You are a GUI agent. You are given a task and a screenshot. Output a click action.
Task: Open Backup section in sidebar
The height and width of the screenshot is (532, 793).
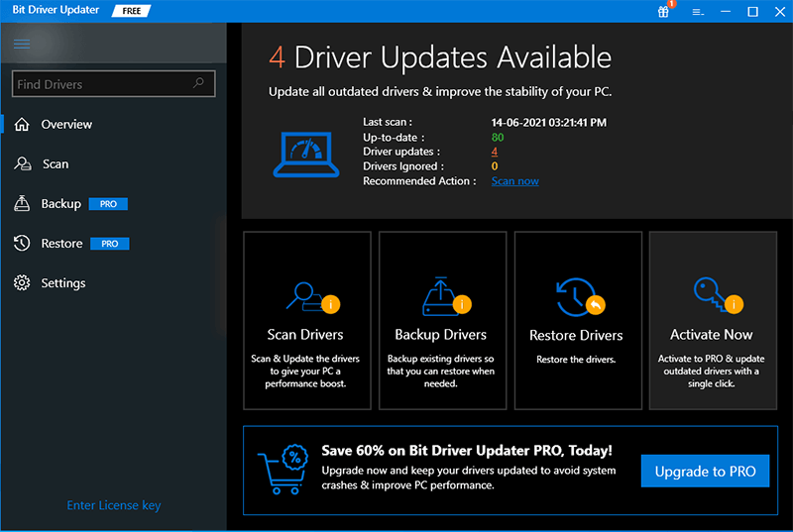pyautogui.click(x=60, y=204)
